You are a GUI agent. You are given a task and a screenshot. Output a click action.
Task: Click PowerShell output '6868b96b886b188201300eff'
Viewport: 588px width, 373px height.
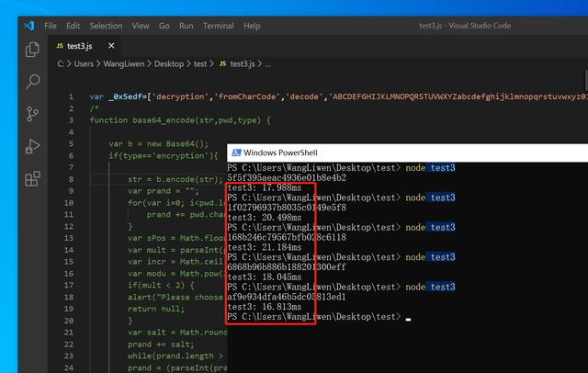pyautogui.click(x=287, y=267)
